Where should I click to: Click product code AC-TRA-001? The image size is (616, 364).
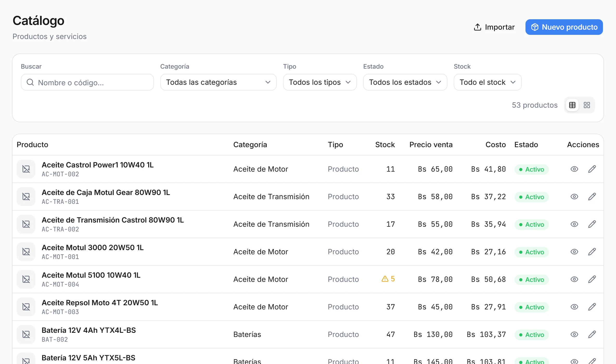point(60,202)
